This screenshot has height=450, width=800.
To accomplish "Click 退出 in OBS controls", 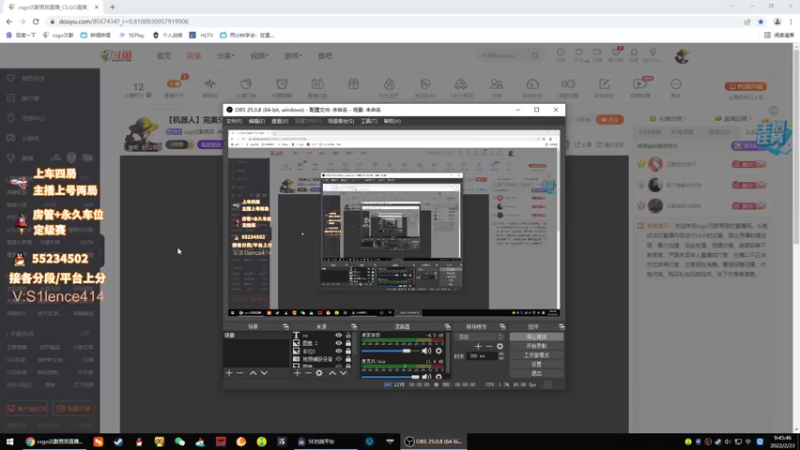I will tap(536, 373).
